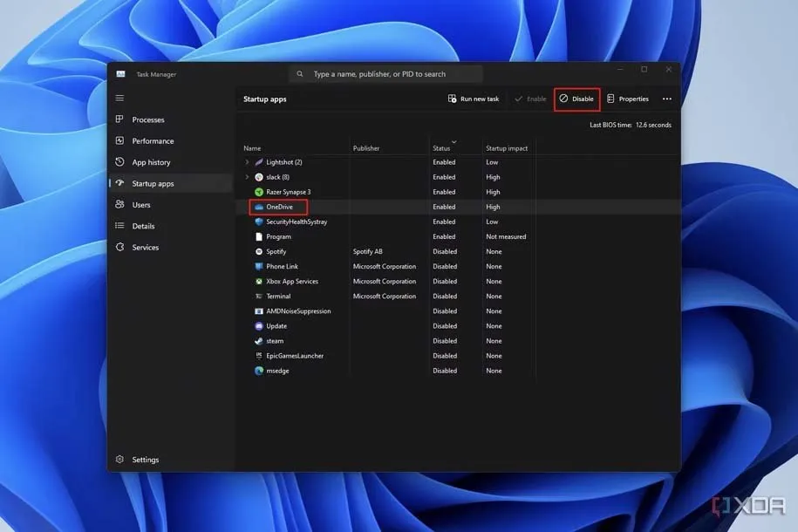This screenshot has height=532, width=798.
Task: Switch to the Details page
Action: pyautogui.click(x=143, y=226)
